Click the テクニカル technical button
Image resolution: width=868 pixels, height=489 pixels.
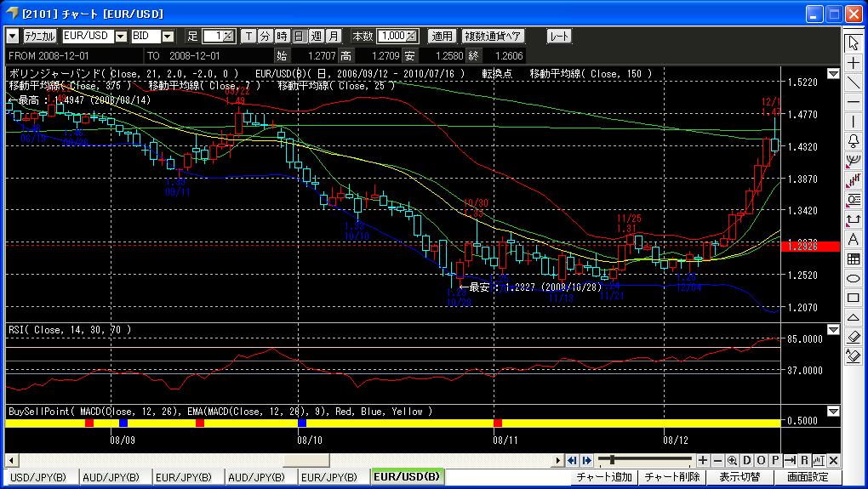tap(40, 37)
